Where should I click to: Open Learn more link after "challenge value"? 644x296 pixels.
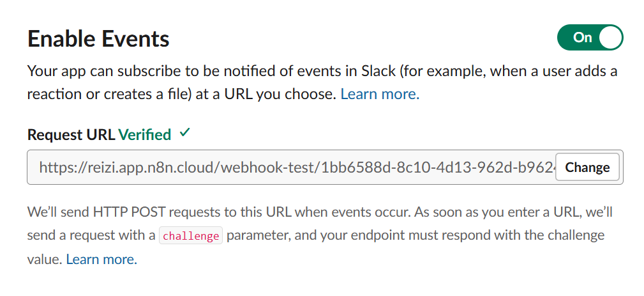click(101, 260)
